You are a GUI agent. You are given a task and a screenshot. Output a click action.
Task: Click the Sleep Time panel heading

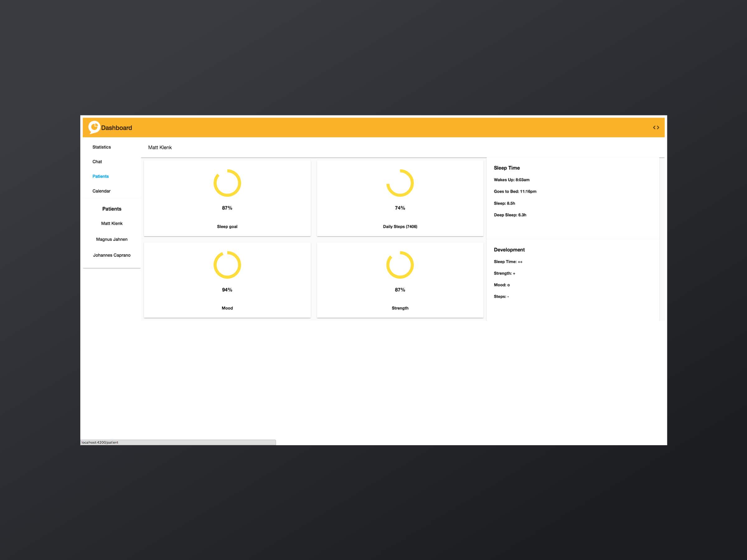click(506, 168)
